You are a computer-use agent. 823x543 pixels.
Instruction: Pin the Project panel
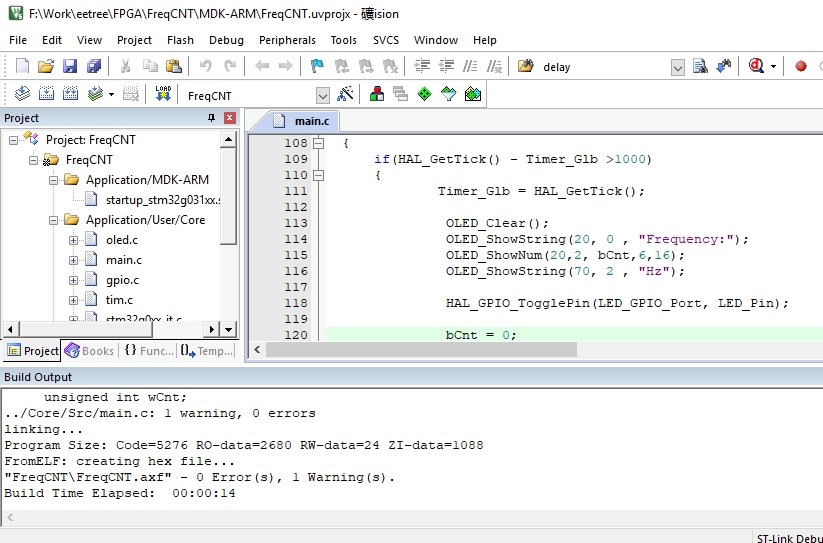click(211, 118)
